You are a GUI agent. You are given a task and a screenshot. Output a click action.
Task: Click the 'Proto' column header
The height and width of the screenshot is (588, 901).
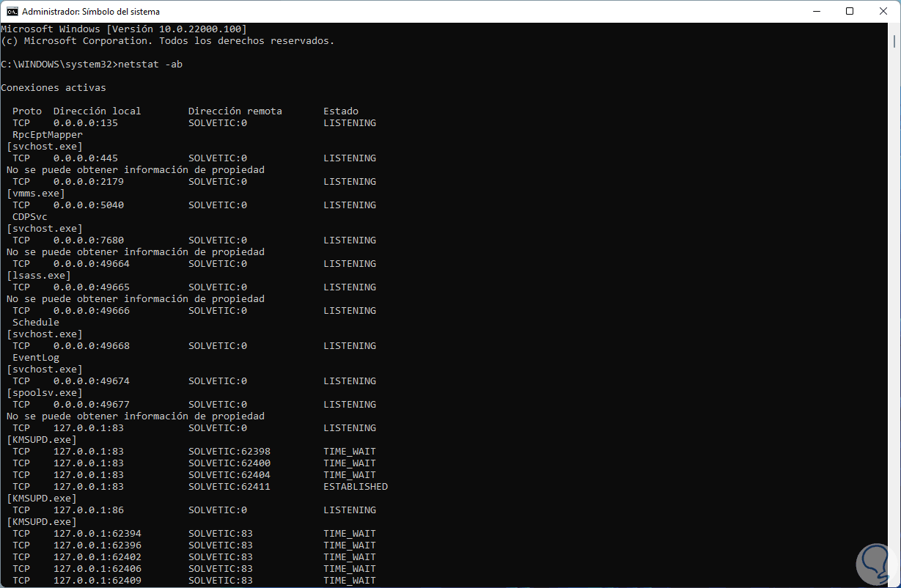(27, 111)
